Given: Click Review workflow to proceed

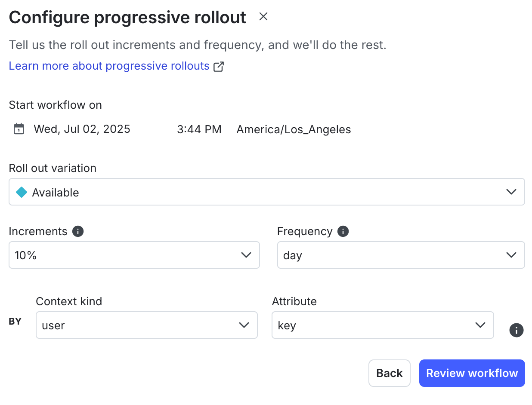Looking at the screenshot, I should [472, 373].
